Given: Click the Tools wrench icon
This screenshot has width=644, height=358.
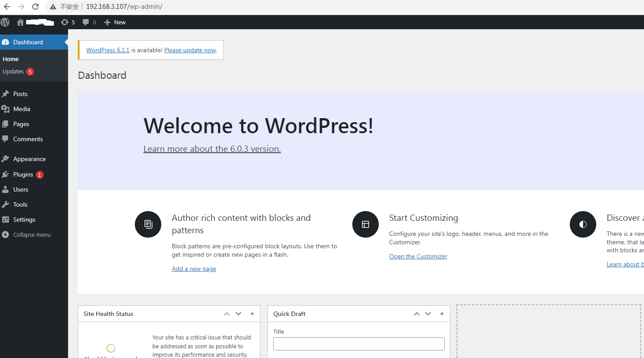Looking at the screenshot, I should (x=6, y=204).
